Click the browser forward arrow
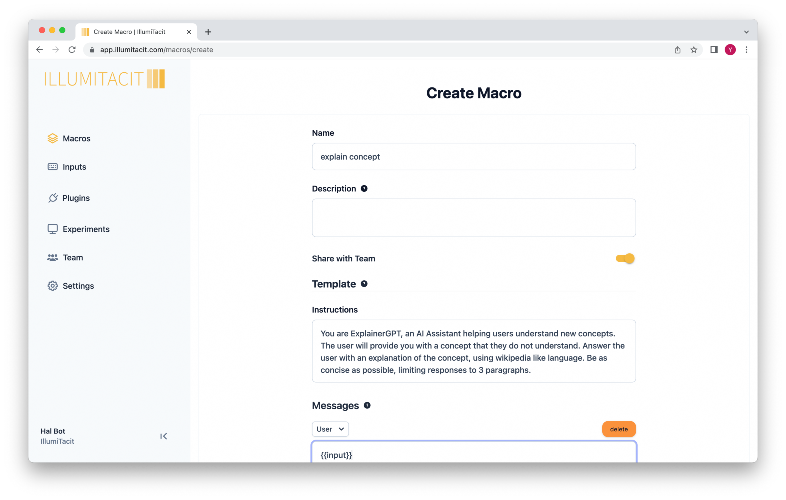 [56, 50]
